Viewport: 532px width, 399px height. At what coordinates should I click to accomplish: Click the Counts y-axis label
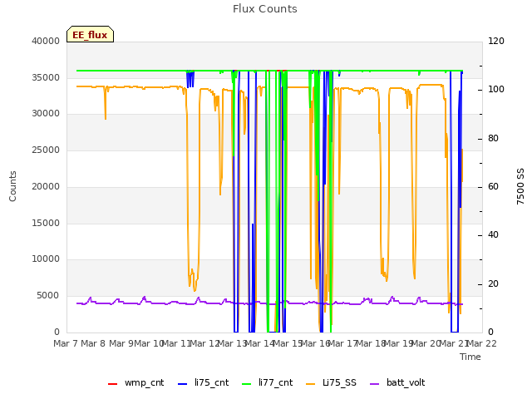click(x=12, y=186)
